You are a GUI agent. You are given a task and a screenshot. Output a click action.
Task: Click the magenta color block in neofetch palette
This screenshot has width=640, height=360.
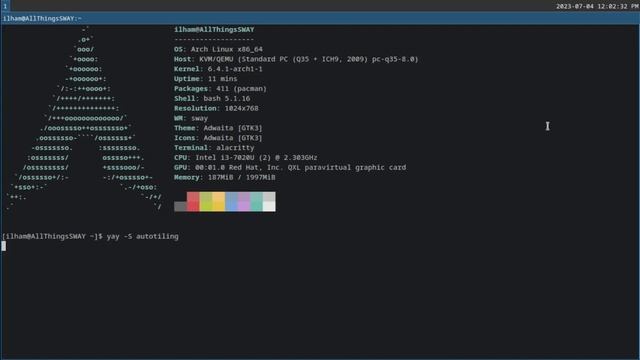(244, 202)
